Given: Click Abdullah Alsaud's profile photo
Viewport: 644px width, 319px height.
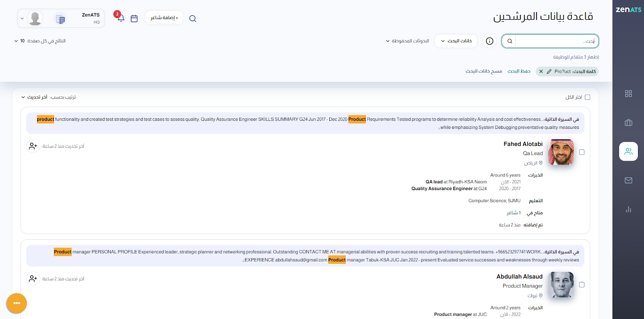Looking at the screenshot, I should [x=561, y=285].
